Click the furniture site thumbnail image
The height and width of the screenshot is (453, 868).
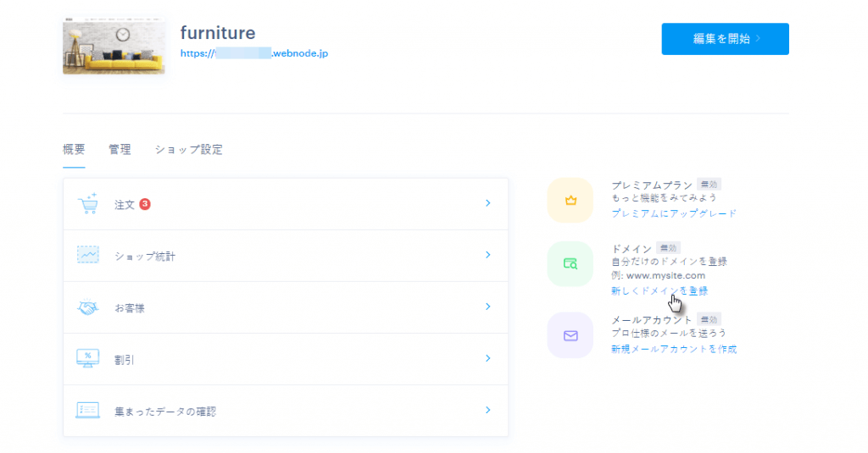click(114, 46)
